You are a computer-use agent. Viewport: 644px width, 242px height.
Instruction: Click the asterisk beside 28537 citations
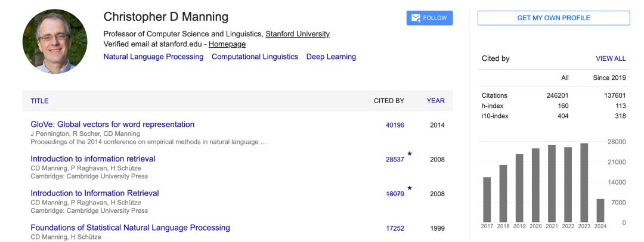pyautogui.click(x=410, y=154)
